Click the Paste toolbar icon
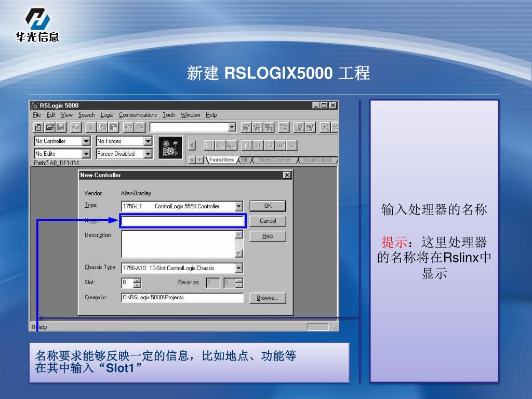 point(113,127)
